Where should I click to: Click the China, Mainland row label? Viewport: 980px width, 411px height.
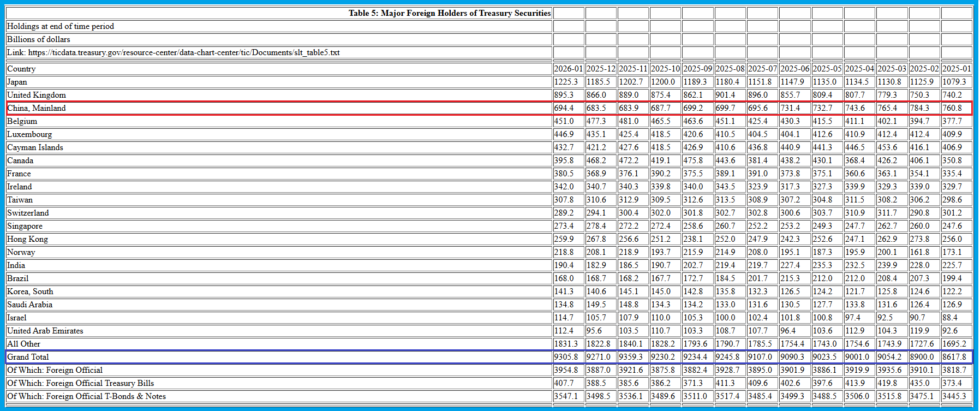37,108
